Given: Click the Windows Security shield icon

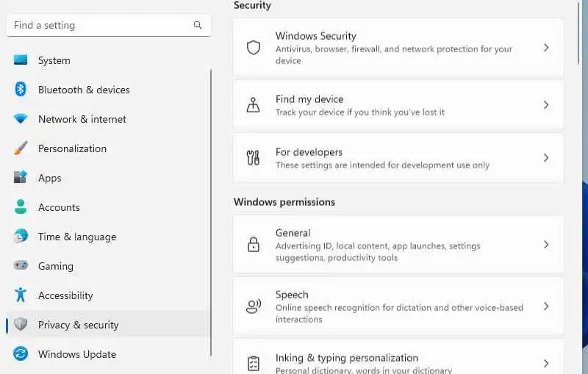Looking at the screenshot, I should click(254, 48).
